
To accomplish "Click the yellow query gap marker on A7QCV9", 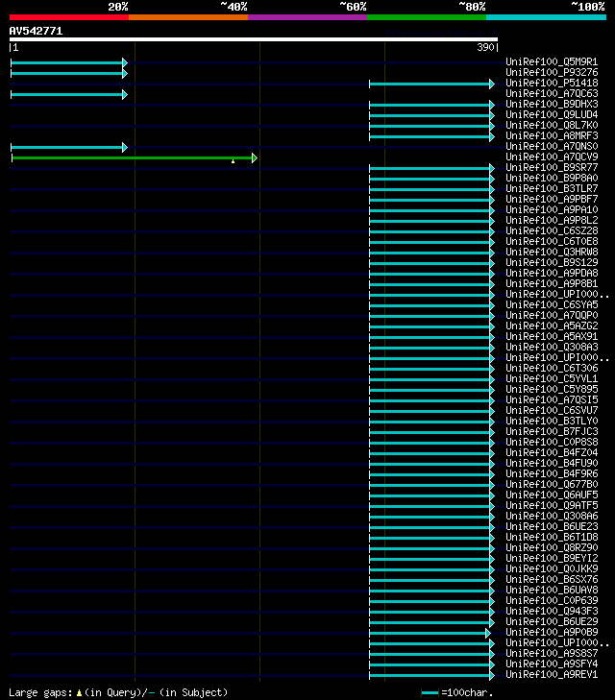I will pyautogui.click(x=234, y=161).
